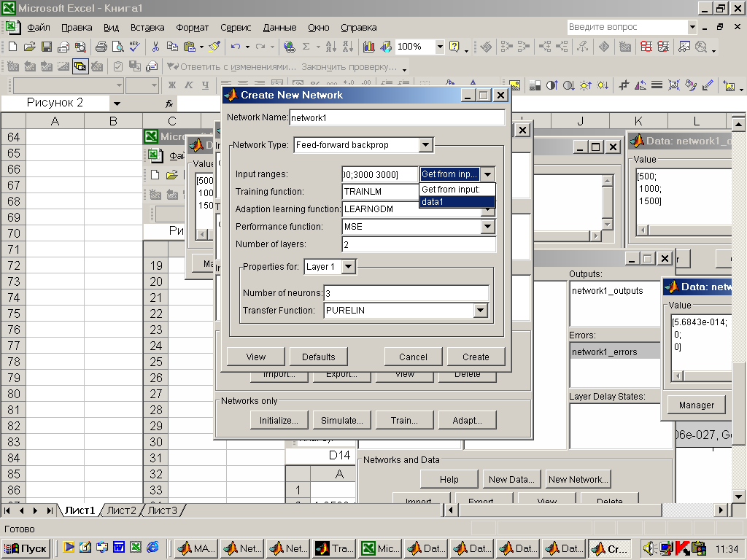The width and height of the screenshot is (747, 560).
Task: Choose line style on Picture toolbar
Action: point(657,85)
